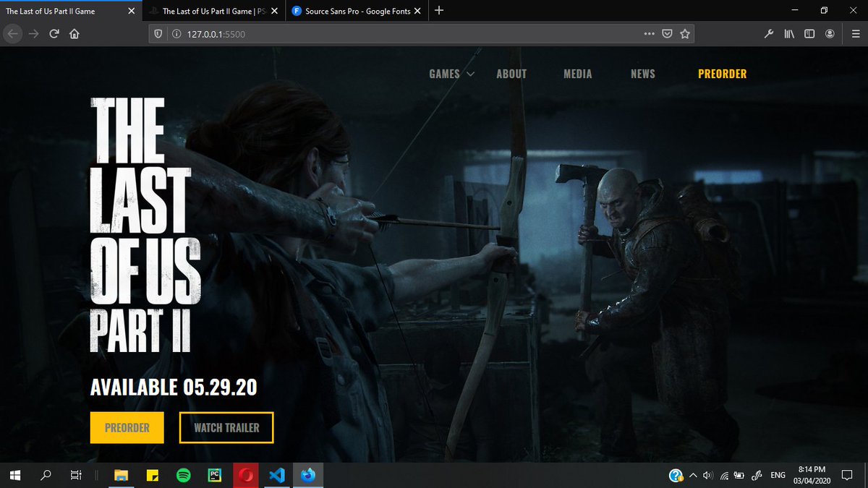Show site information via the info icon

[176, 34]
